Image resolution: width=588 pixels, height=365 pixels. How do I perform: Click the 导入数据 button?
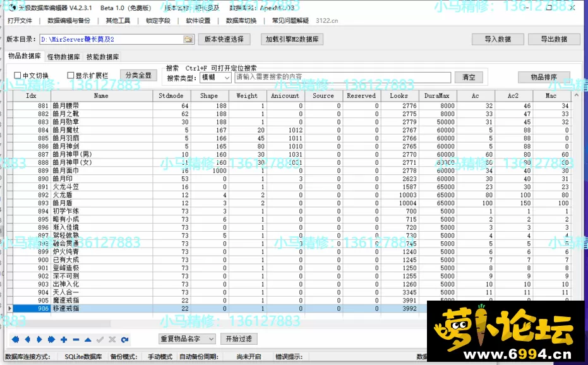pyautogui.click(x=498, y=39)
